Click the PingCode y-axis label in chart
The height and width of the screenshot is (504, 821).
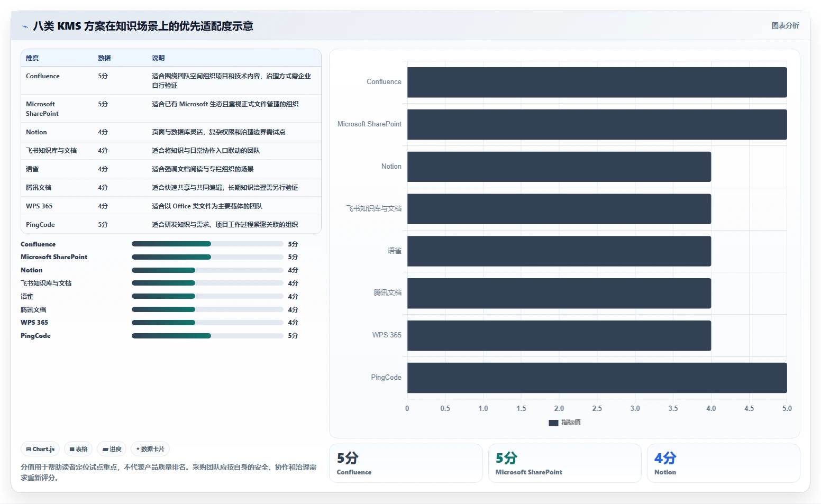pyautogui.click(x=386, y=378)
